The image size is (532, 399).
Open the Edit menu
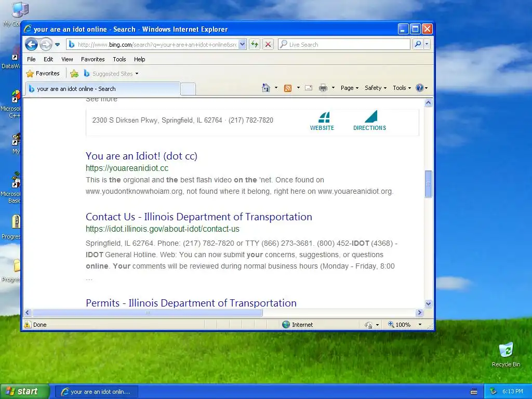[x=48, y=59]
